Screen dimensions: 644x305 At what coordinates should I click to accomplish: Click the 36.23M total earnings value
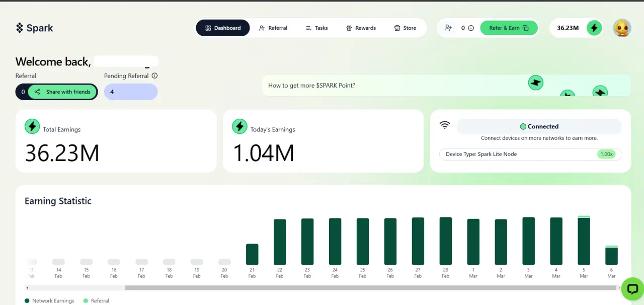(62, 153)
